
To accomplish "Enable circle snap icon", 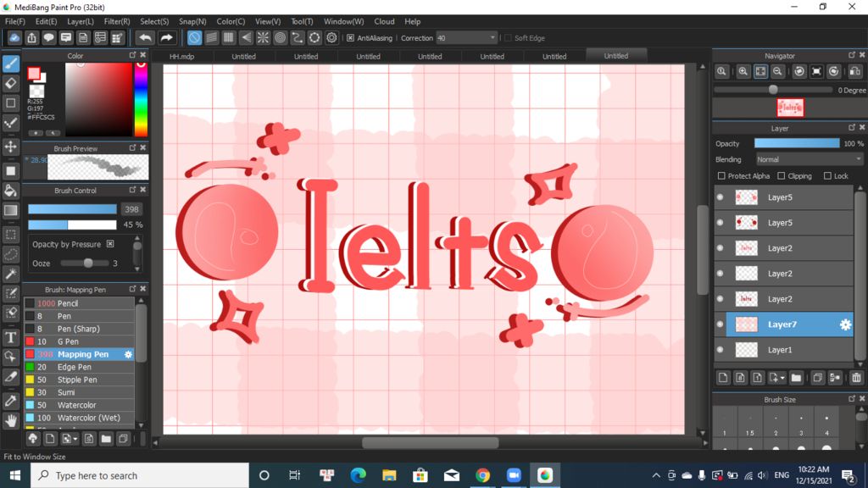I will [x=280, y=37].
